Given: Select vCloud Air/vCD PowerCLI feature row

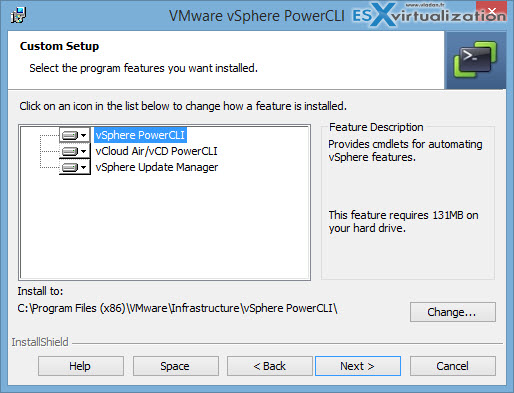Looking at the screenshot, I should click(x=156, y=151).
